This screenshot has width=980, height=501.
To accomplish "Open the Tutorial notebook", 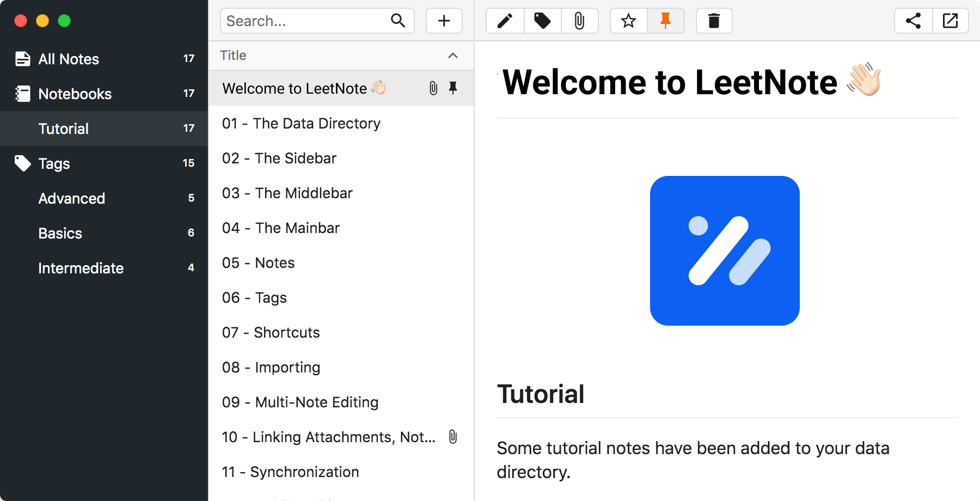I will pos(64,129).
